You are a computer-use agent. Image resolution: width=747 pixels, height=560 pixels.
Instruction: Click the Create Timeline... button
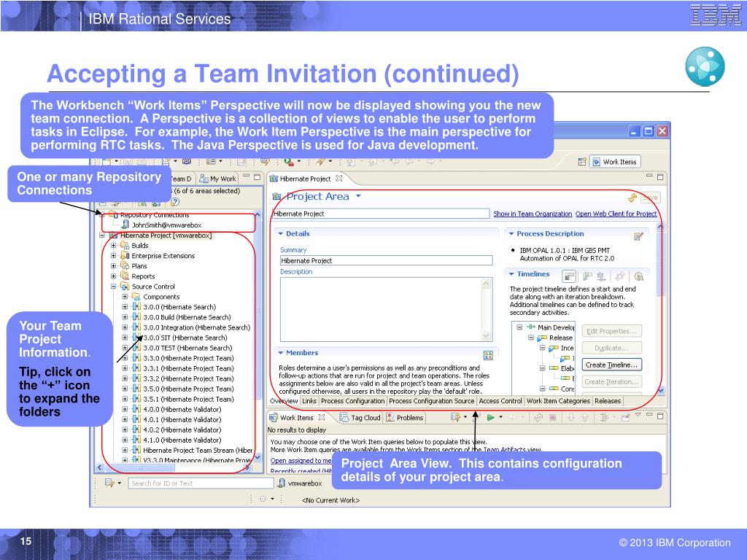click(x=612, y=365)
